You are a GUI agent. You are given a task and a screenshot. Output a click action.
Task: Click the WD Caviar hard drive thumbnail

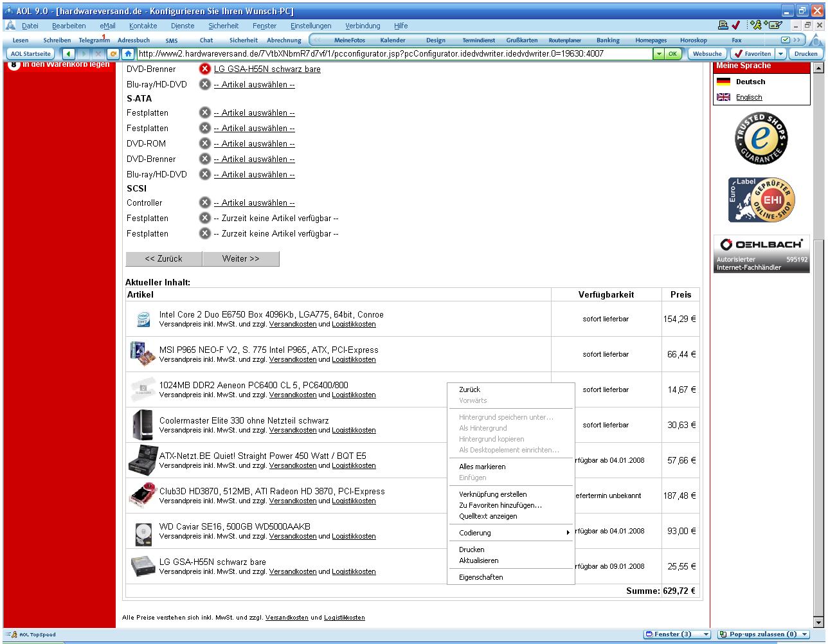pos(142,533)
